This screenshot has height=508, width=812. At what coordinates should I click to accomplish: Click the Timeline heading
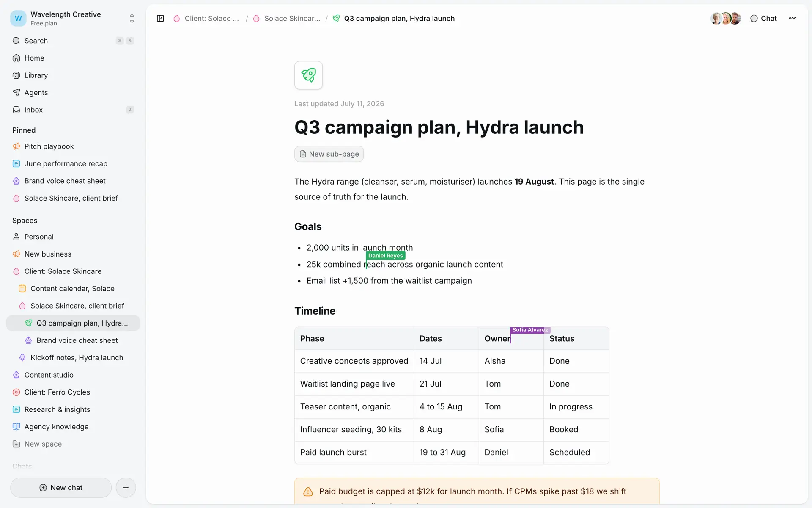315,311
